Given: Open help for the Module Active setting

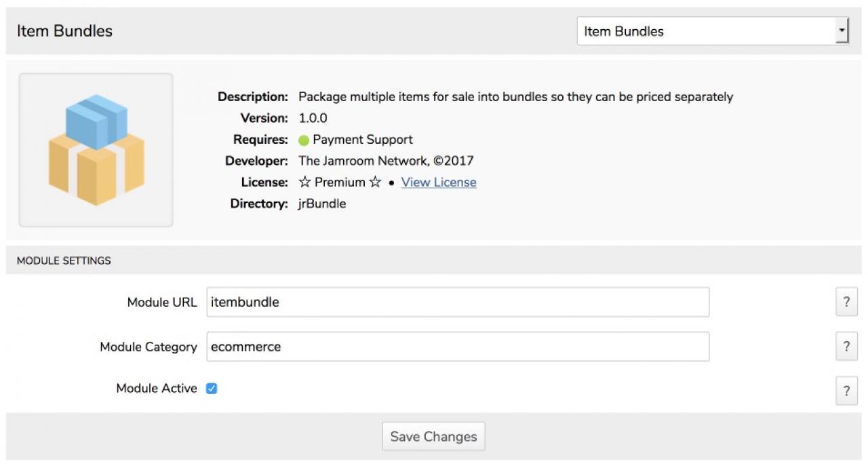Looking at the screenshot, I should pos(846,391).
